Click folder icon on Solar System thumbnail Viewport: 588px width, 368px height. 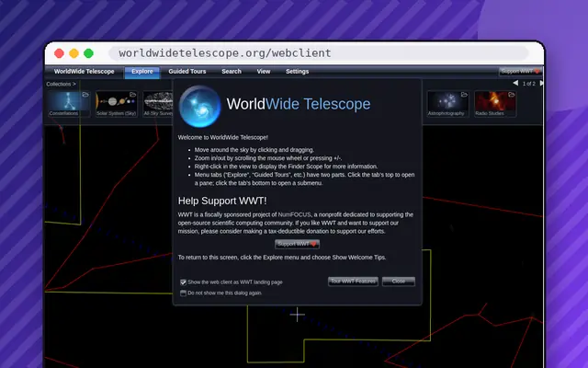point(132,95)
